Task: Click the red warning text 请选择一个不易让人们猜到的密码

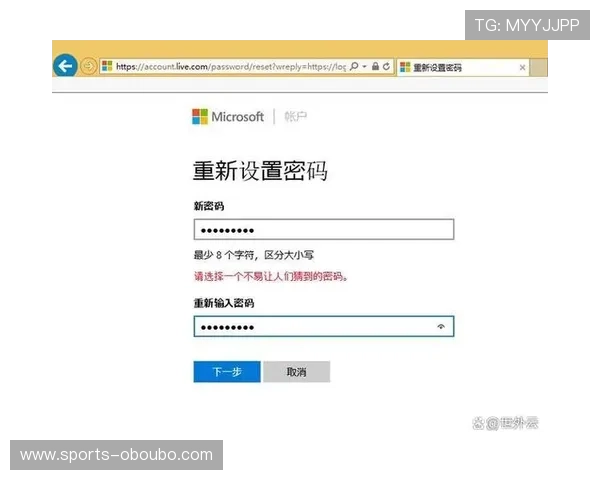Action: point(271,276)
